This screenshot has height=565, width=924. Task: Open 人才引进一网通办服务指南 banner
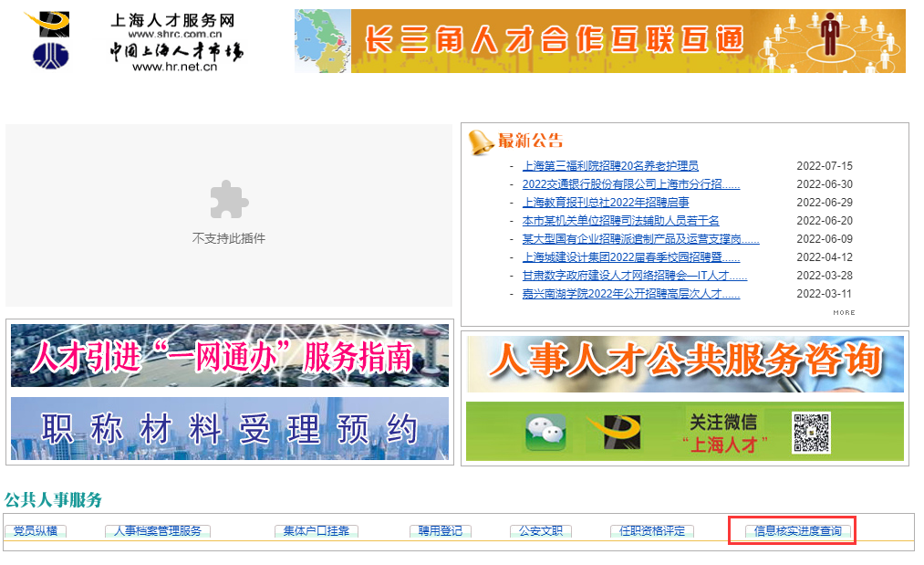click(x=229, y=355)
